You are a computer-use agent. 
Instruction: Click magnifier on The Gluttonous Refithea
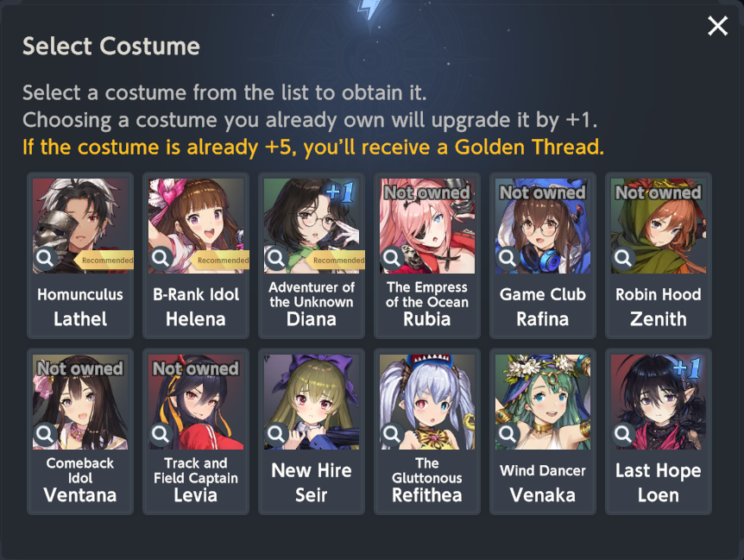click(392, 434)
